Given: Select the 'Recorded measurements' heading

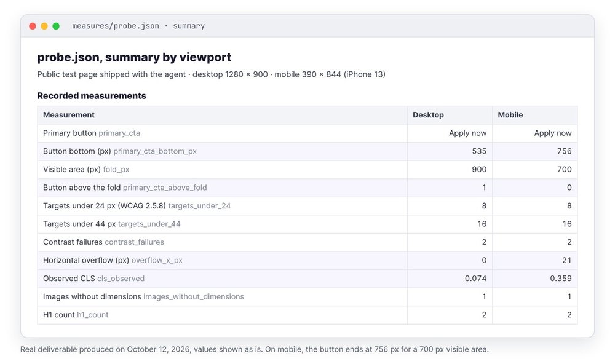Looking at the screenshot, I should point(92,96).
